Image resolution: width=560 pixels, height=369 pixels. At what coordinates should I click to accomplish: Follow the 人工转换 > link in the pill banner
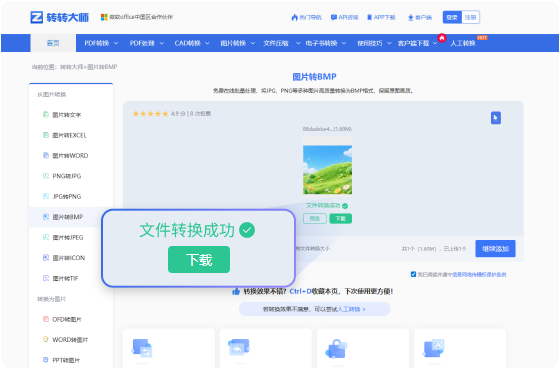click(351, 309)
